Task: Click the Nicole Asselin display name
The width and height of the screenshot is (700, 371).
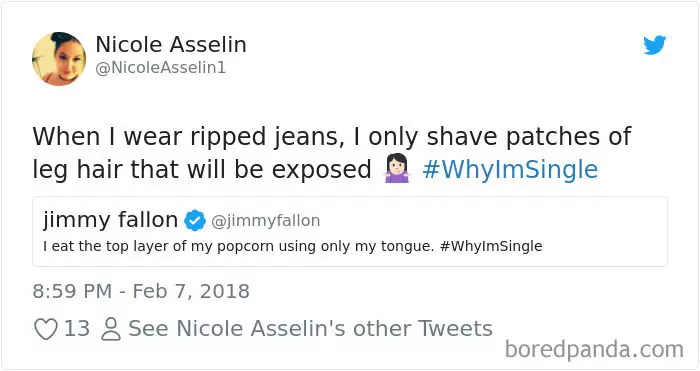Action: point(171,44)
